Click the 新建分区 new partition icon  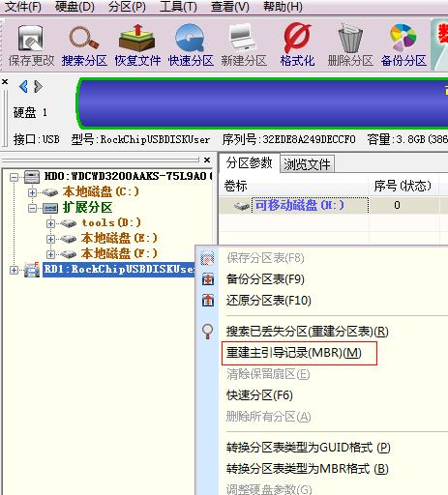244,45
